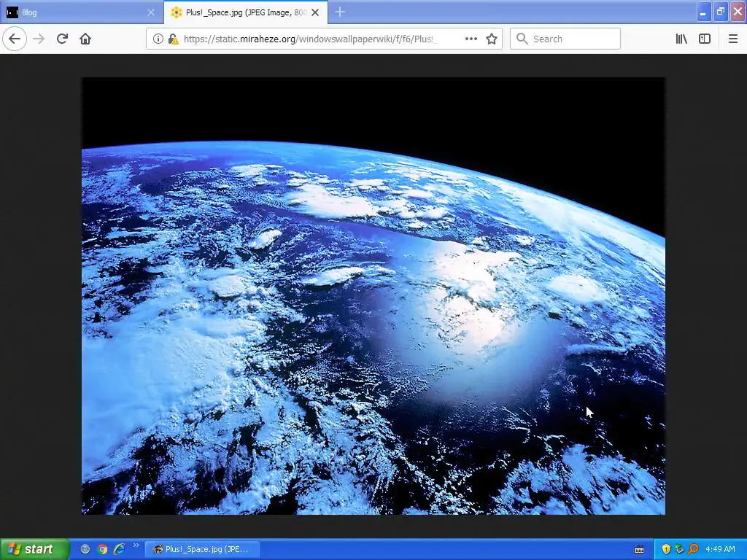Viewport: 747px width, 560px height.
Task: Reload the current page
Action: pos(62,39)
